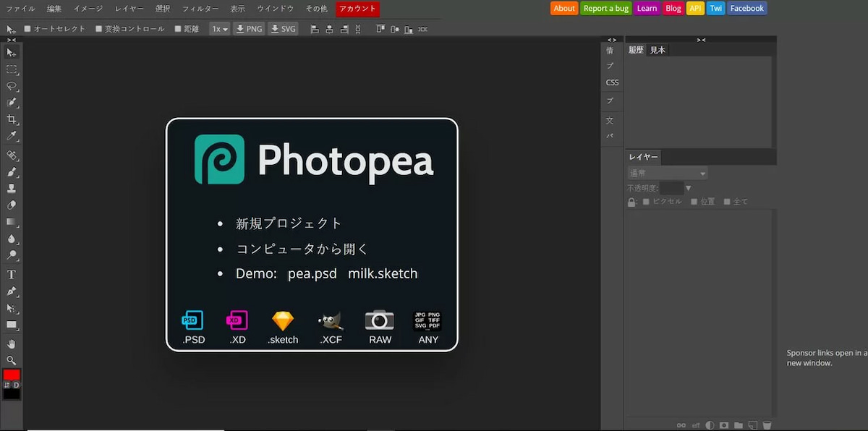
Task: Expand the 不透明度 opacity arrow
Action: coord(688,188)
